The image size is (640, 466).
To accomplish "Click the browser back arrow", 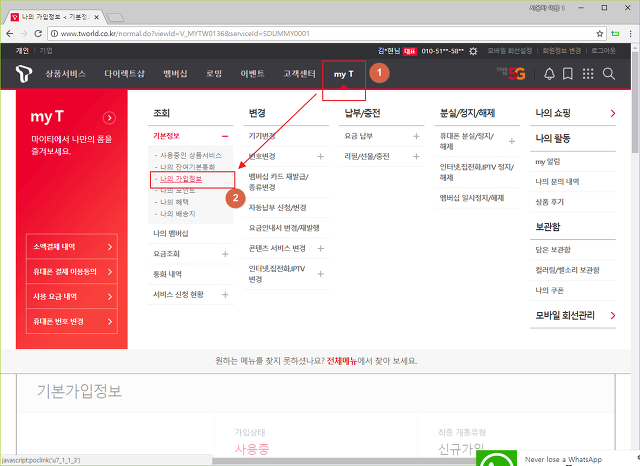I will point(10,33).
